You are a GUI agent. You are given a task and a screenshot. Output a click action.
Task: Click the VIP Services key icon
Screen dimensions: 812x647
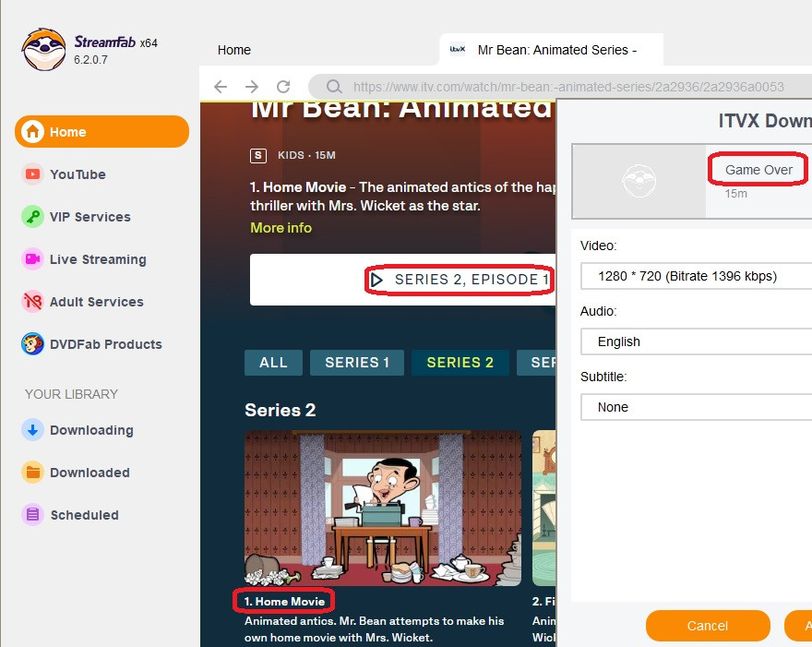32,217
